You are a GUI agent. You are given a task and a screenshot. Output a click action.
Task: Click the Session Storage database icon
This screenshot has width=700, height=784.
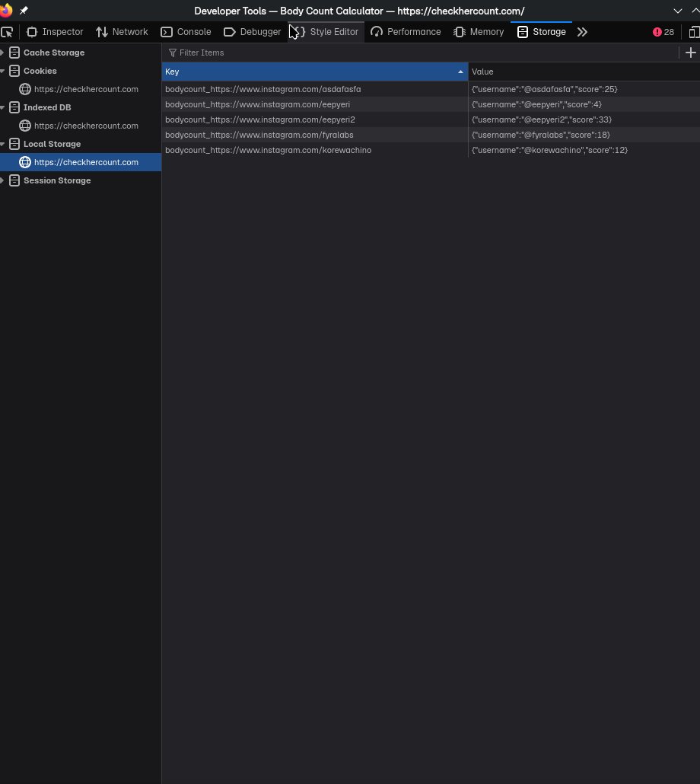click(14, 180)
